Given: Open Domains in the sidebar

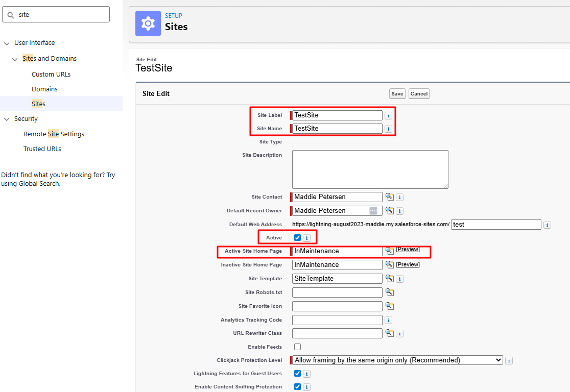Looking at the screenshot, I should point(44,89).
